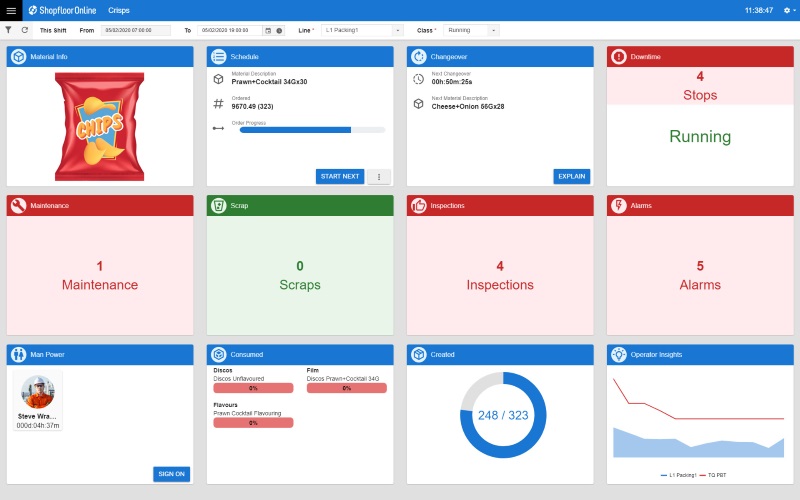Click the Consumed cube icon

(x=218, y=355)
